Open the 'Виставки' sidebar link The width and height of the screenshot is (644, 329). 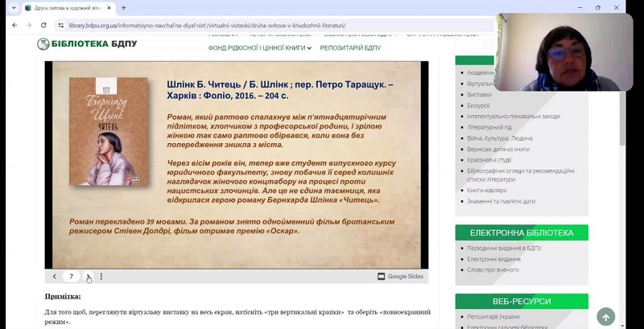pos(479,94)
